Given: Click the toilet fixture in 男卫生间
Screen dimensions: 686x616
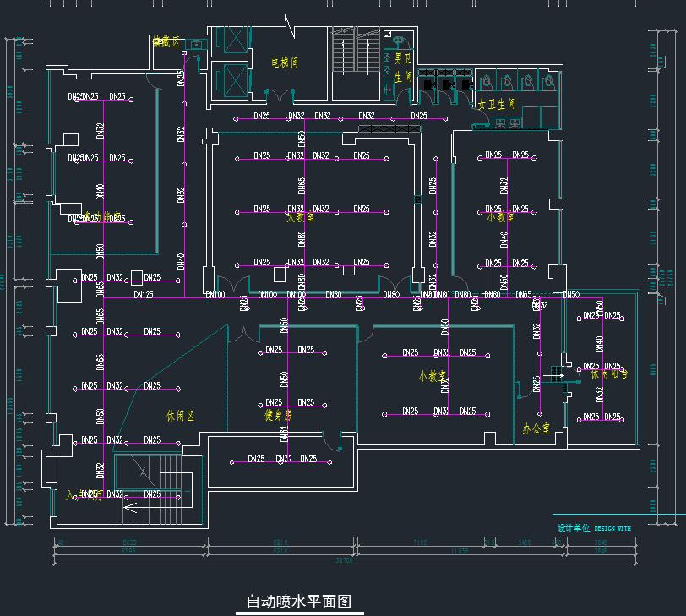Looking at the screenshot, I should 399,40.
